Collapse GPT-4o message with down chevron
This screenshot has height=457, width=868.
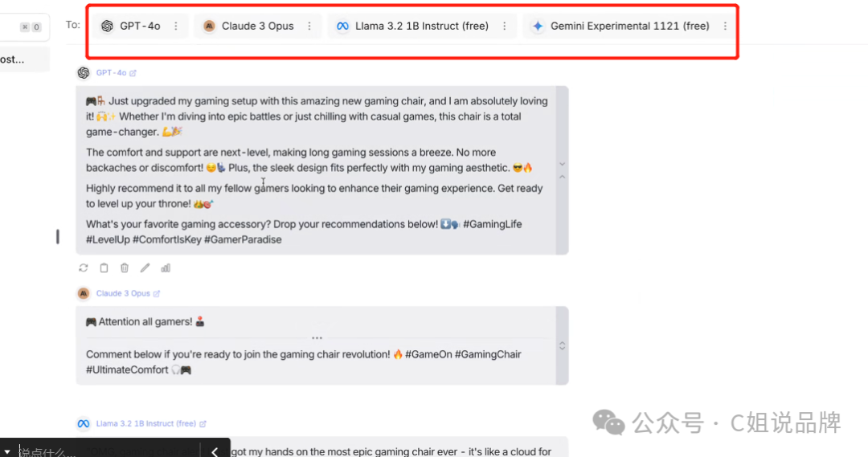(x=562, y=165)
